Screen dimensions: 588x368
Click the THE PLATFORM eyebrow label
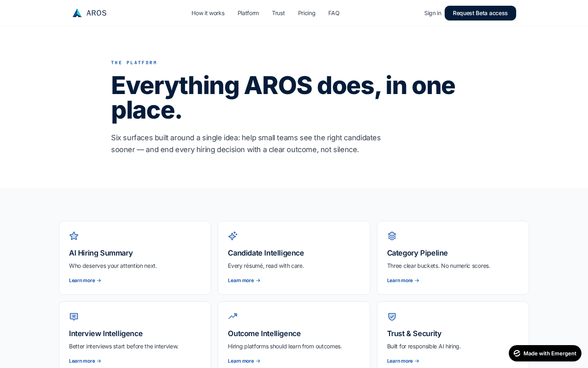click(134, 63)
